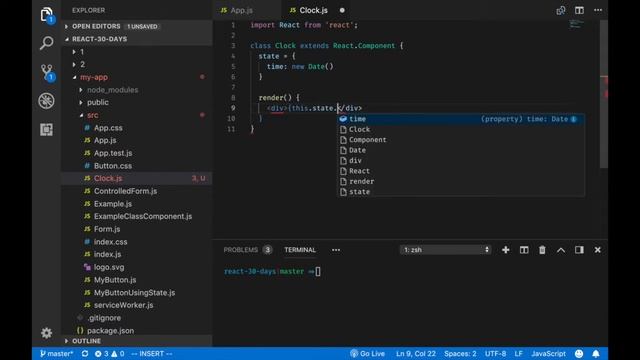The image size is (640, 360).
Task: Open changes compare icon in editor toolbar
Action: (561, 10)
